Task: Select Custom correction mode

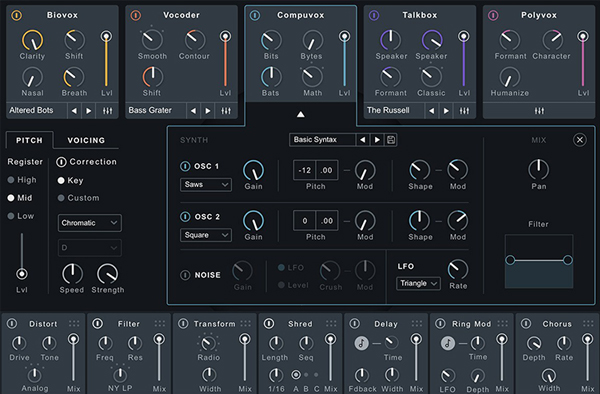Action: tap(78, 198)
